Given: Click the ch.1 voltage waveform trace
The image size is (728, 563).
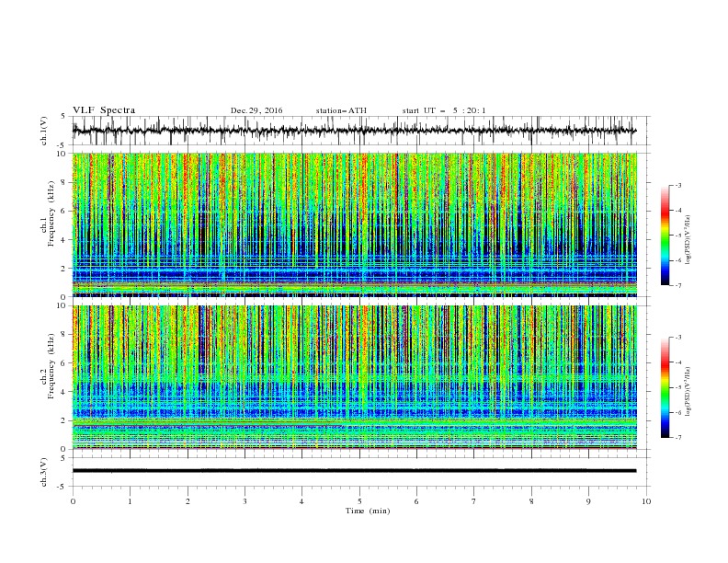Looking at the screenshot, I should pos(354,131).
